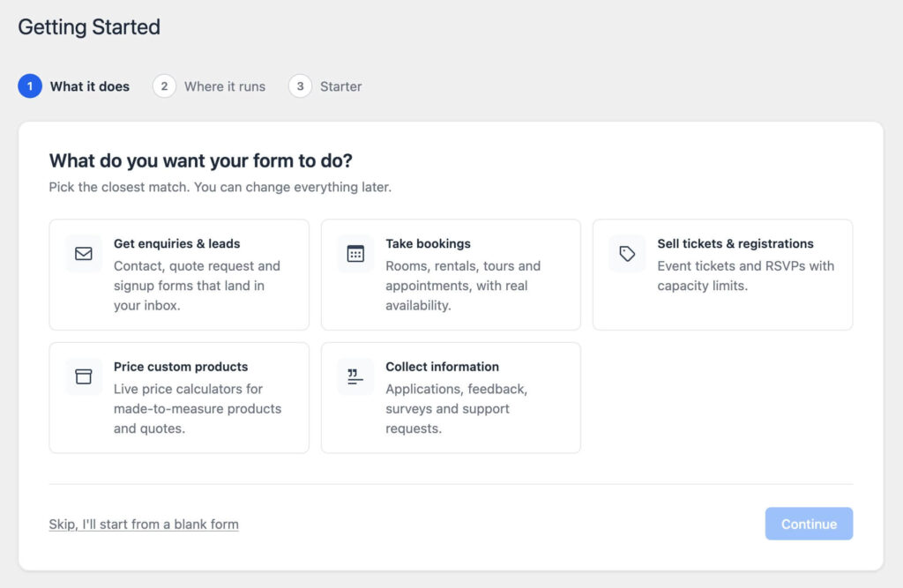This screenshot has width=903, height=588.
Task: Click the envelope icon for enquiries & leads
Action: click(84, 253)
